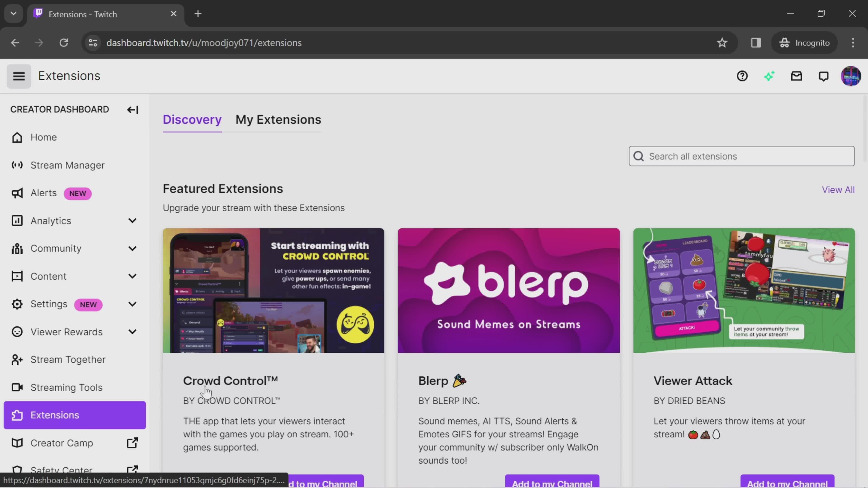Image resolution: width=868 pixels, height=488 pixels.
Task: Click the Streaming Tools camera icon
Action: [17, 387]
